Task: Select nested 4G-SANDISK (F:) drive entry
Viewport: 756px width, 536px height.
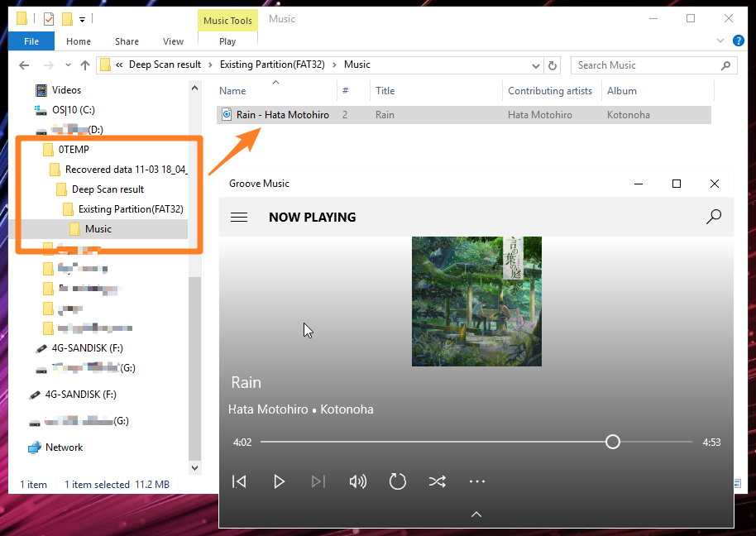Action: [88, 348]
